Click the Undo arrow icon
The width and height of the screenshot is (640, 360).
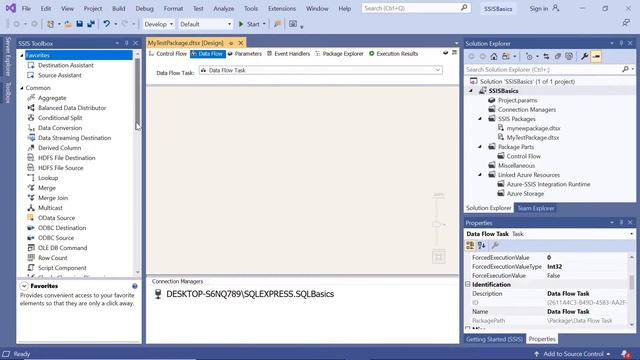(107, 24)
